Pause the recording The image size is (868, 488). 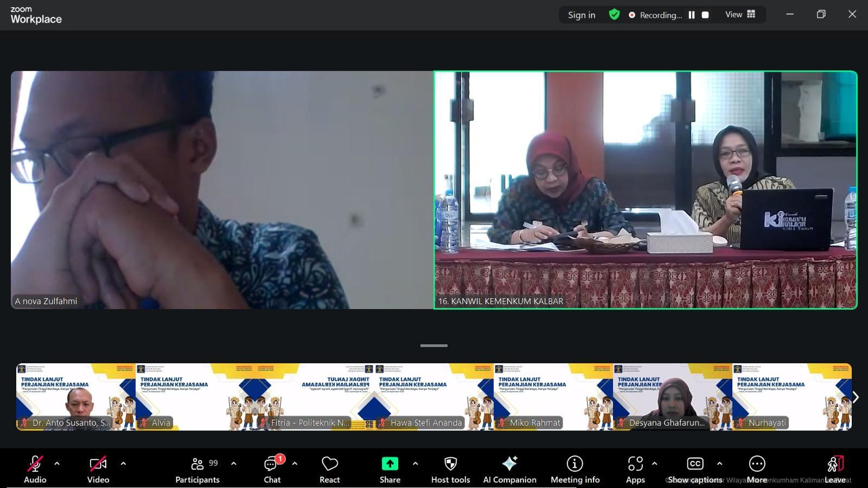[x=692, y=15]
